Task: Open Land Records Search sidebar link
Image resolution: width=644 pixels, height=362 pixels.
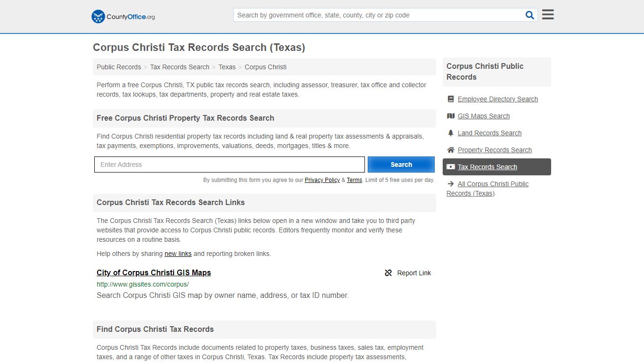Action: point(489,133)
